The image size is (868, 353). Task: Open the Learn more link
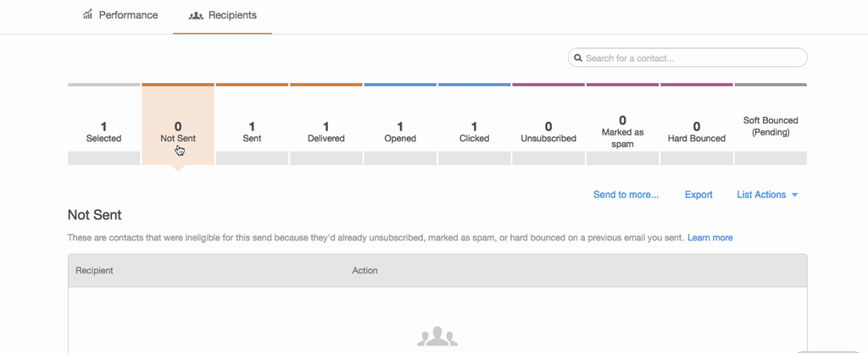pos(709,238)
